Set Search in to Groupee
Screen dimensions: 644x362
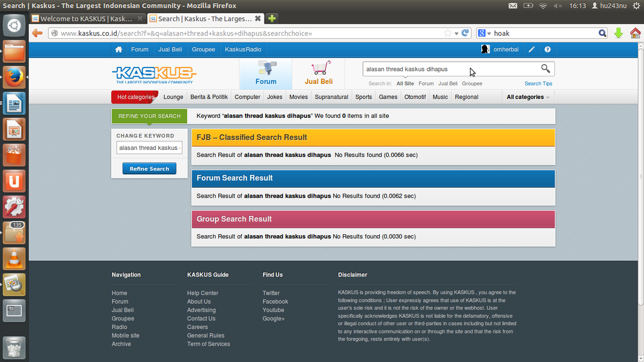472,83
